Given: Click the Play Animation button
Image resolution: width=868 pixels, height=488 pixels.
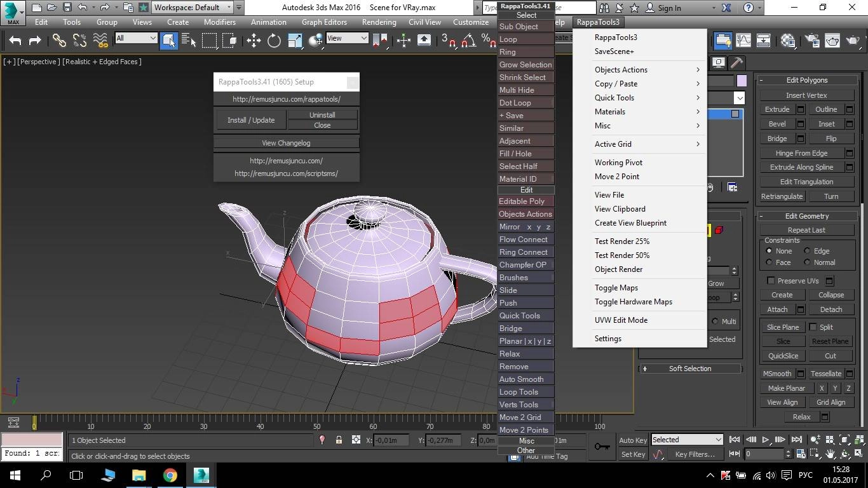Looking at the screenshot, I should (x=765, y=440).
